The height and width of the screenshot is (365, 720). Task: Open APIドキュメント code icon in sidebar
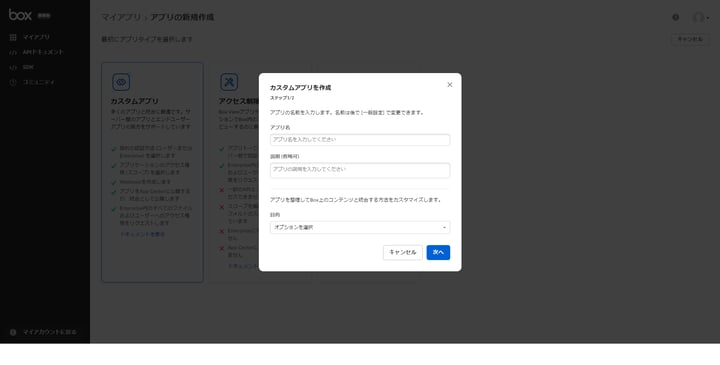(13, 52)
